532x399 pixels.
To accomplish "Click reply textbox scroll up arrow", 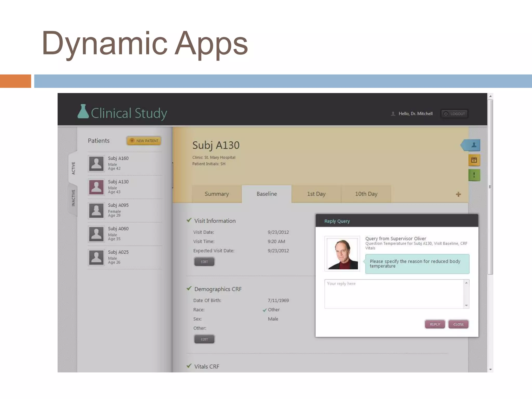I will 466,283.
